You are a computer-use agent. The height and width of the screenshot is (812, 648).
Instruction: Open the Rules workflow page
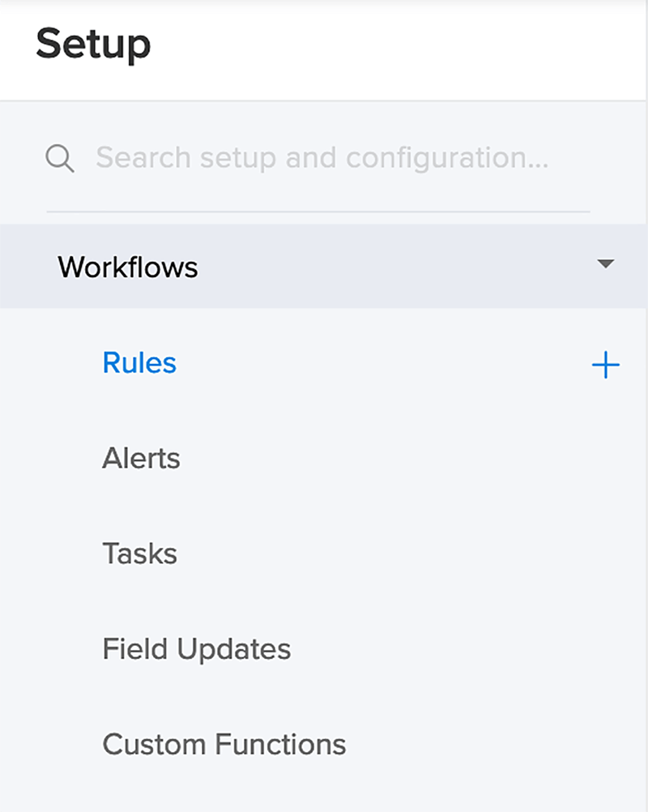click(139, 362)
